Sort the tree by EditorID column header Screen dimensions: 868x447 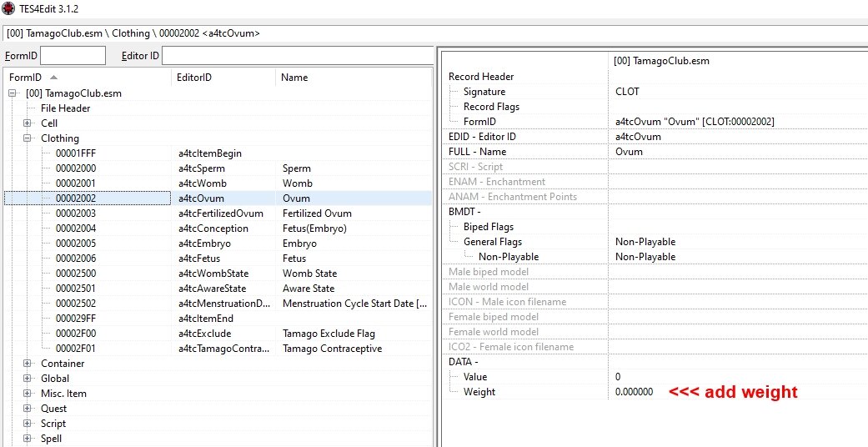[223, 78]
